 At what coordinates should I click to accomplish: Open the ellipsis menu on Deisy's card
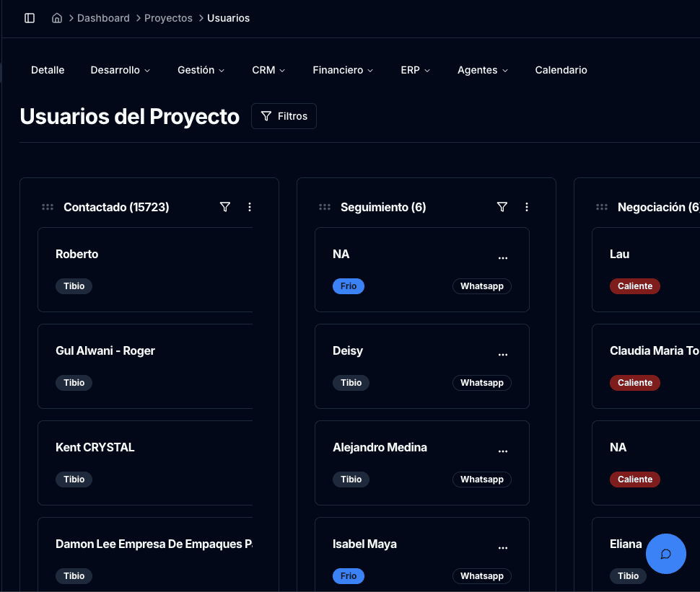(503, 353)
